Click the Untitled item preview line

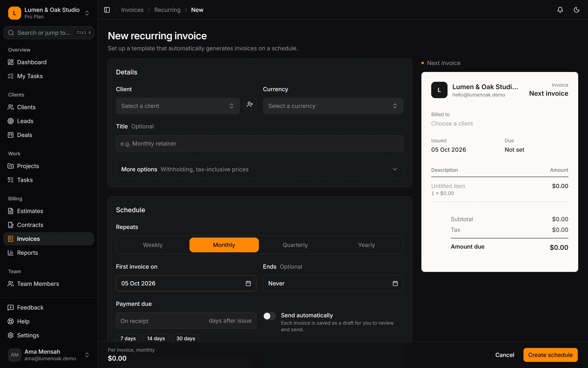pos(448,186)
